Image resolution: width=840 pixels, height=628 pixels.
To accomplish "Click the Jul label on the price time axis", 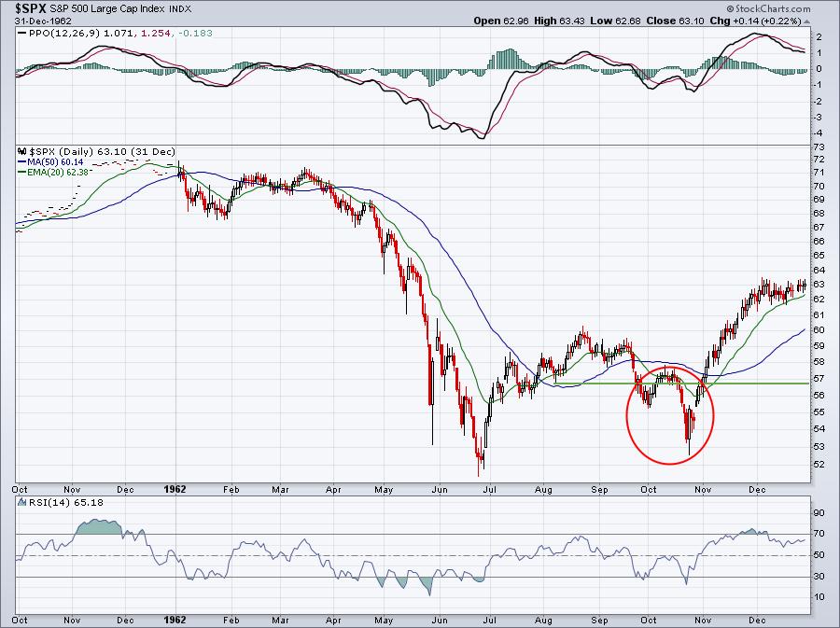I will [x=490, y=488].
